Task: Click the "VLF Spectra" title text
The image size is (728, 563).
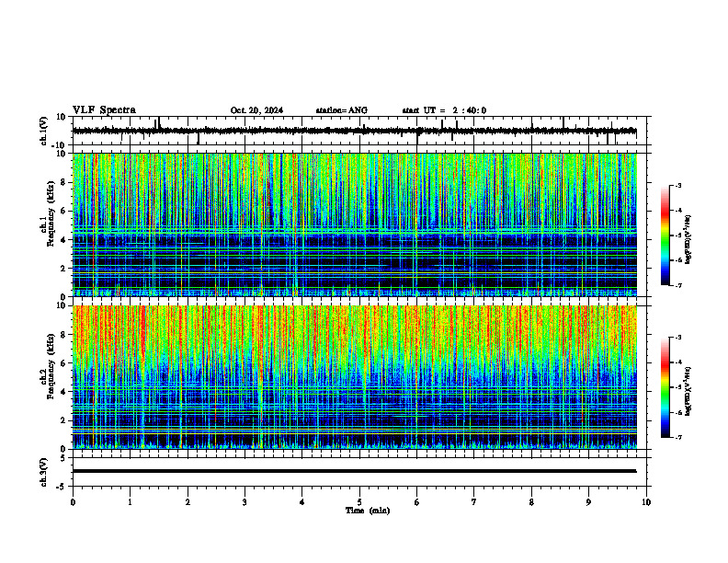Action: [x=104, y=110]
